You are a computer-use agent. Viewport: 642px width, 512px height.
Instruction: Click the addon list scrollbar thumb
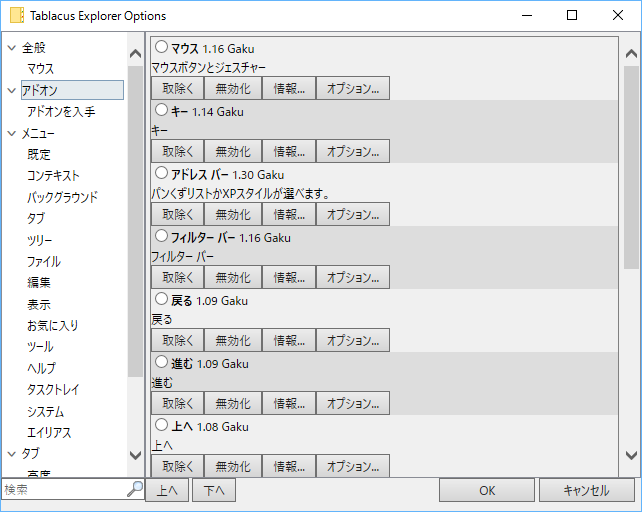point(631,168)
